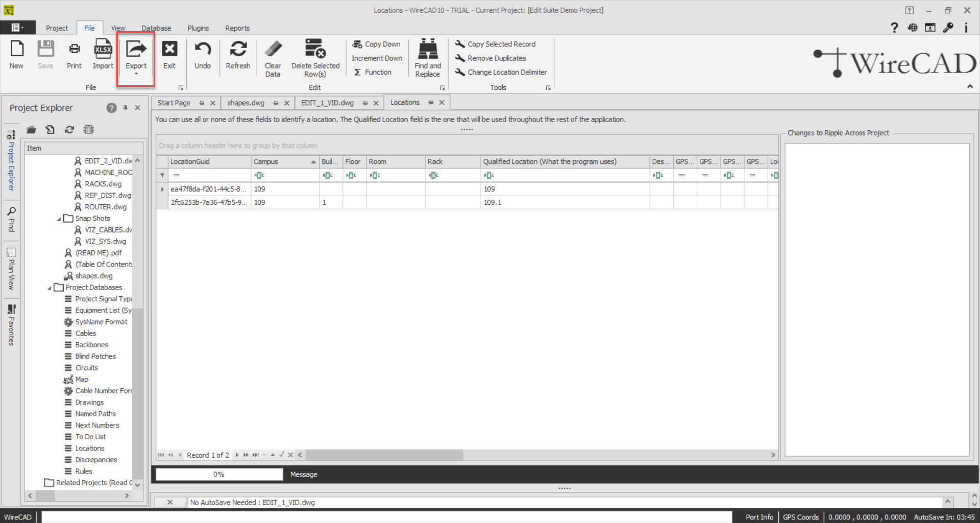
Task: Open Find and Replace binoculars
Action: tap(428, 49)
